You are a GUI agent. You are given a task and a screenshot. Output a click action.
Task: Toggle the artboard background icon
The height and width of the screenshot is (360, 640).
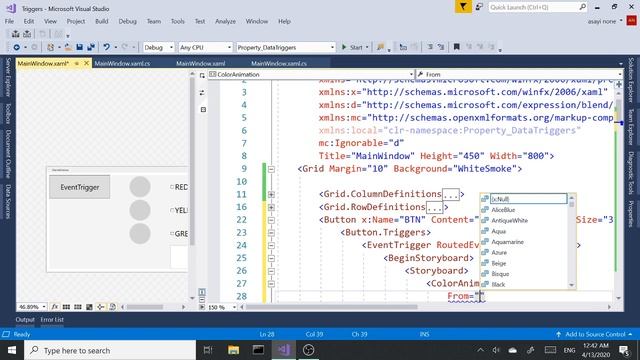pyautogui.click(x=89, y=307)
